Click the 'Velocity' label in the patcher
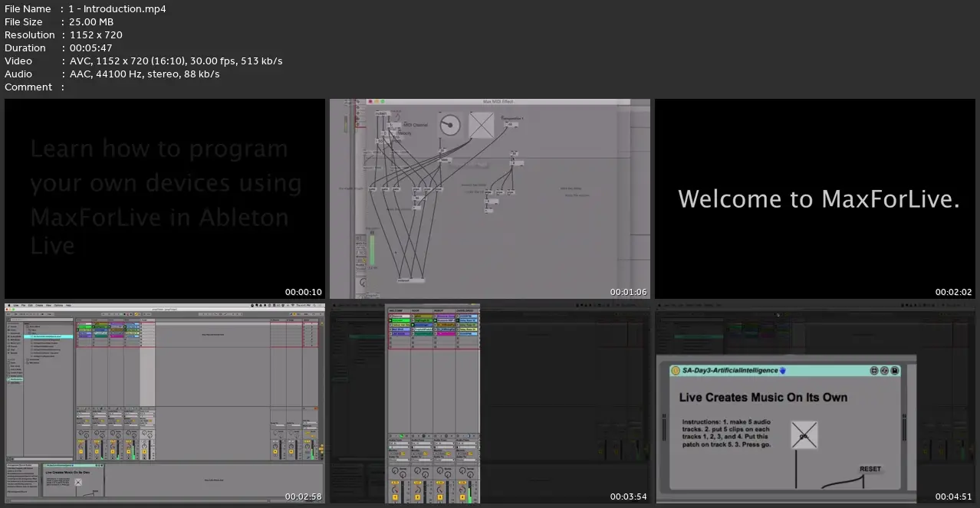This screenshot has height=508, width=980. (x=404, y=133)
